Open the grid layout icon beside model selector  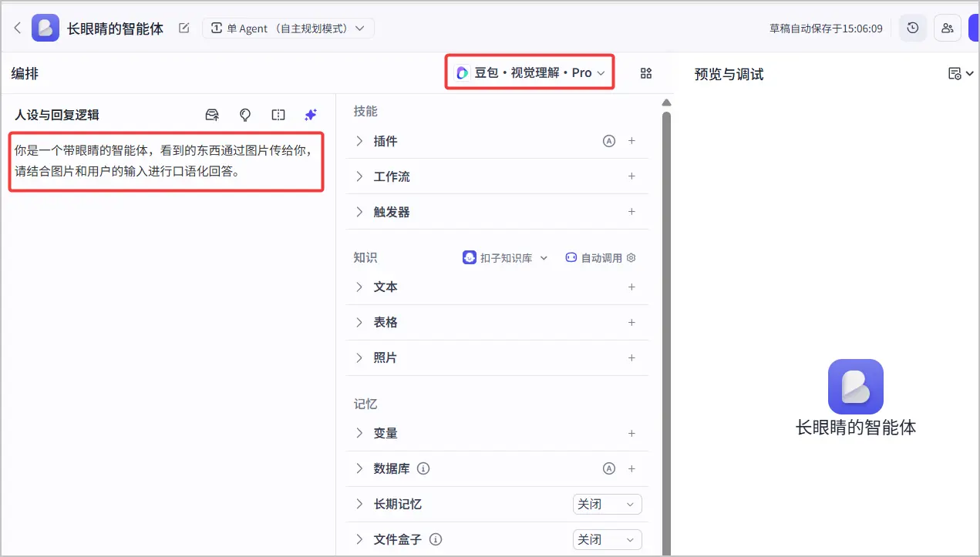click(646, 73)
